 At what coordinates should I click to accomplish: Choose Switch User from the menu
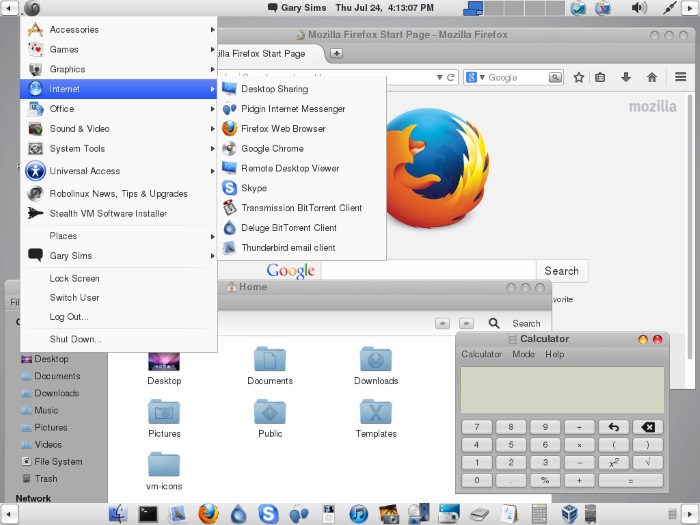119,297
